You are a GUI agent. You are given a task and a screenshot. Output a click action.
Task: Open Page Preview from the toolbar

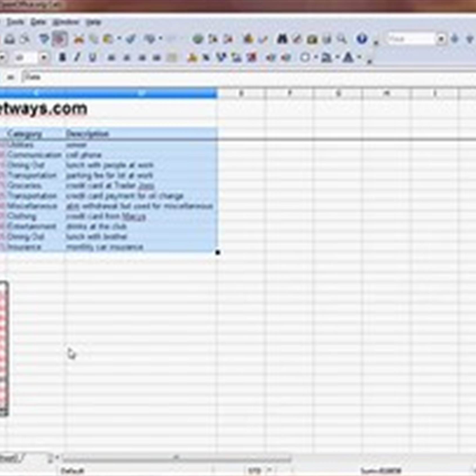pyautogui.click(x=25, y=39)
